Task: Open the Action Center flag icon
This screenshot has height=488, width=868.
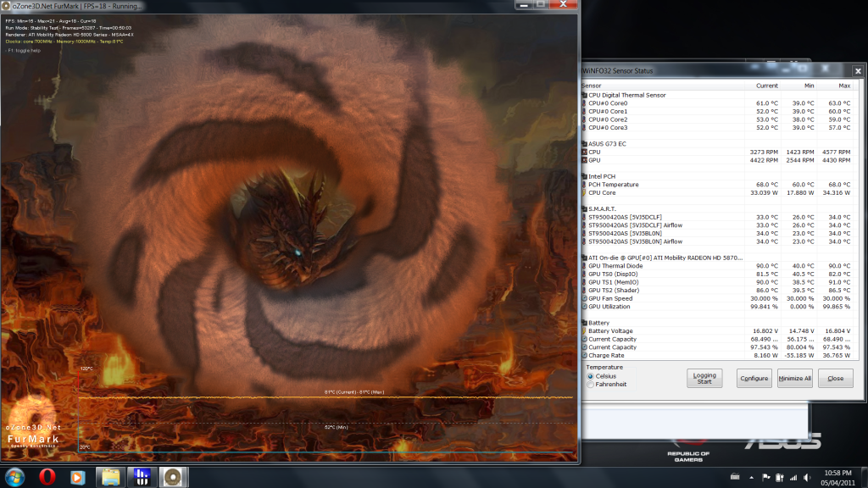Action: click(x=766, y=477)
